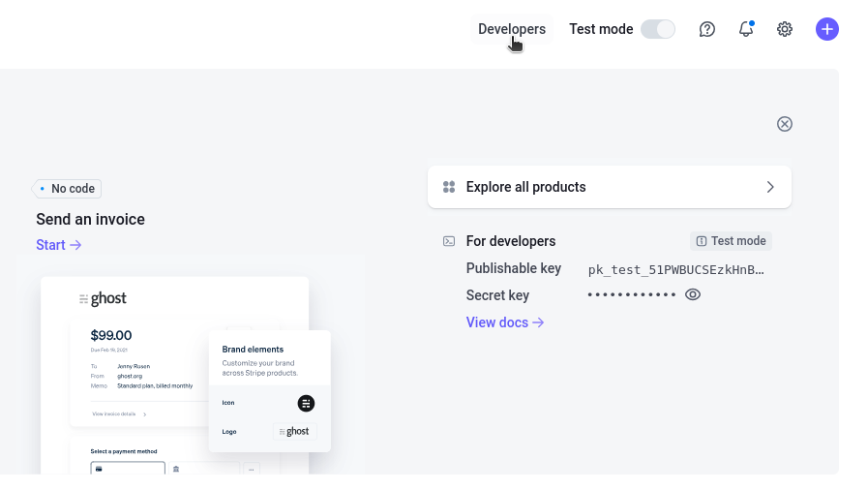Open the Developers menu
Screen dimensions: 868x490
pos(512,29)
